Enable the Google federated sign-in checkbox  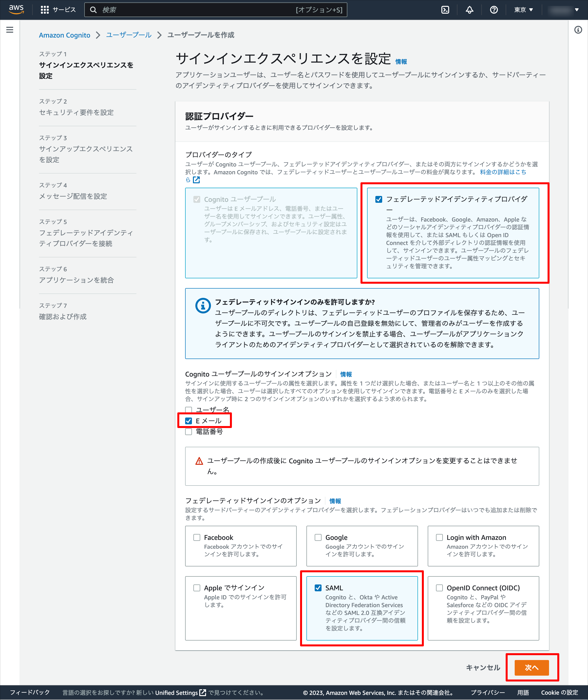(318, 537)
